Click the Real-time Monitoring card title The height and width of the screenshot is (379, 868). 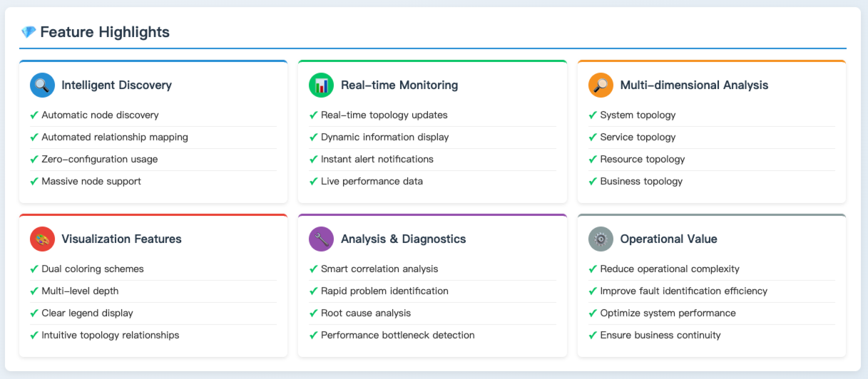(x=399, y=85)
